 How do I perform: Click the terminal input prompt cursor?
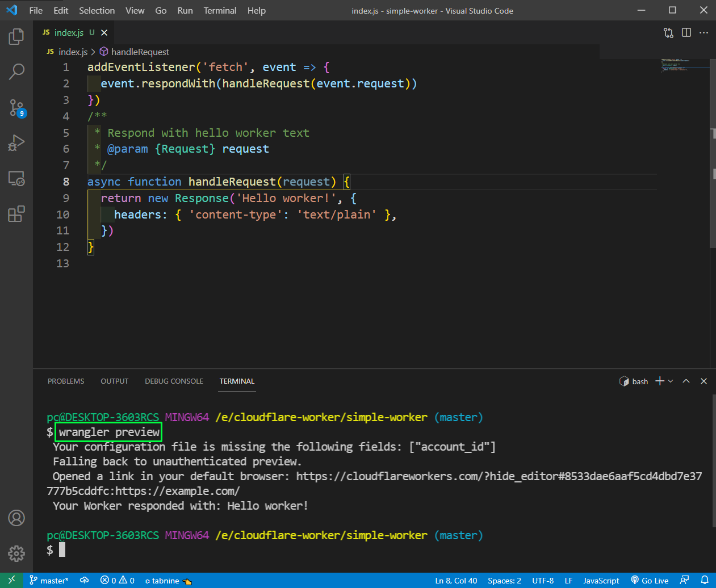click(62, 549)
